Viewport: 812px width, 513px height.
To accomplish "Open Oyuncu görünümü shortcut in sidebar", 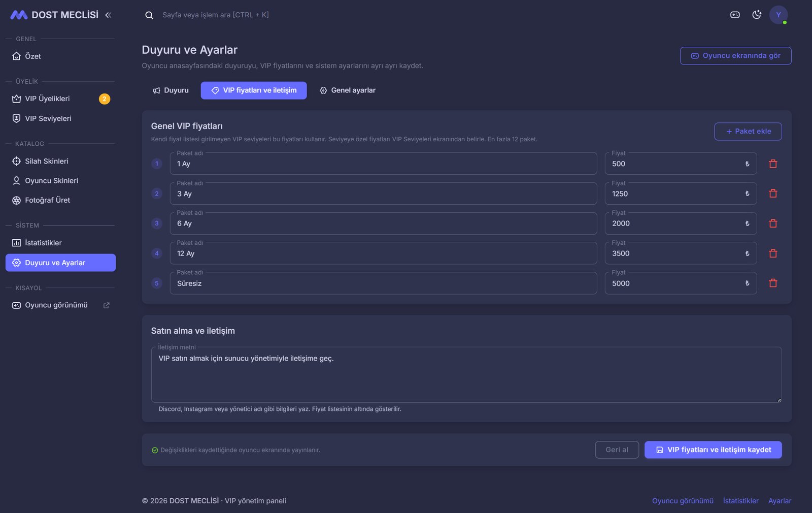I will tap(60, 305).
